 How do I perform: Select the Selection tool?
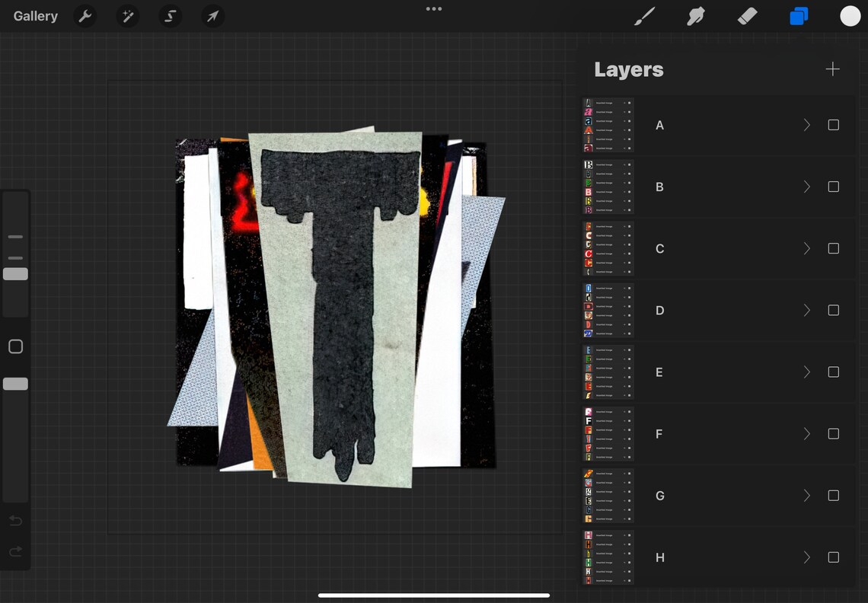click(x=170, y=16)
